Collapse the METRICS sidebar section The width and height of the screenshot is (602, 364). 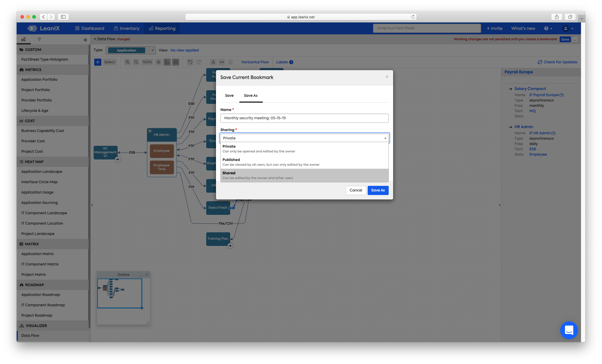pyautogui.click(x=52, y=70)
